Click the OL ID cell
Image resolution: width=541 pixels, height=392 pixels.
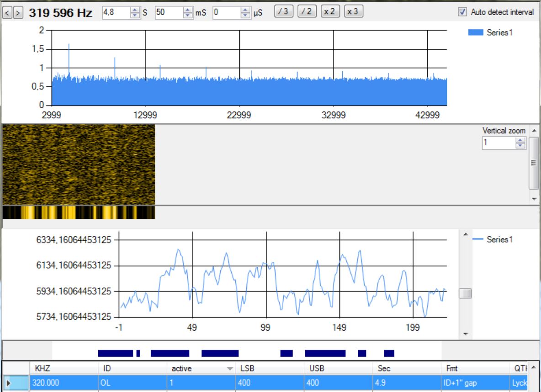click(133, 383)
